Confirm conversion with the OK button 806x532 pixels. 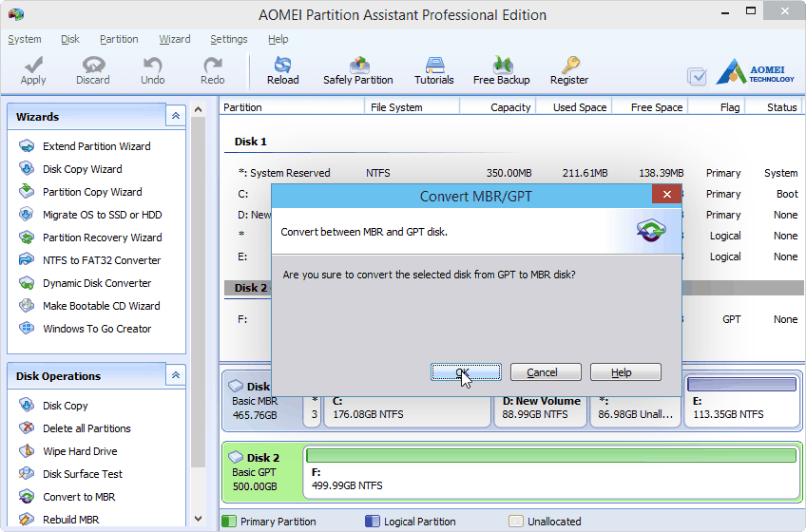point(466,372)
